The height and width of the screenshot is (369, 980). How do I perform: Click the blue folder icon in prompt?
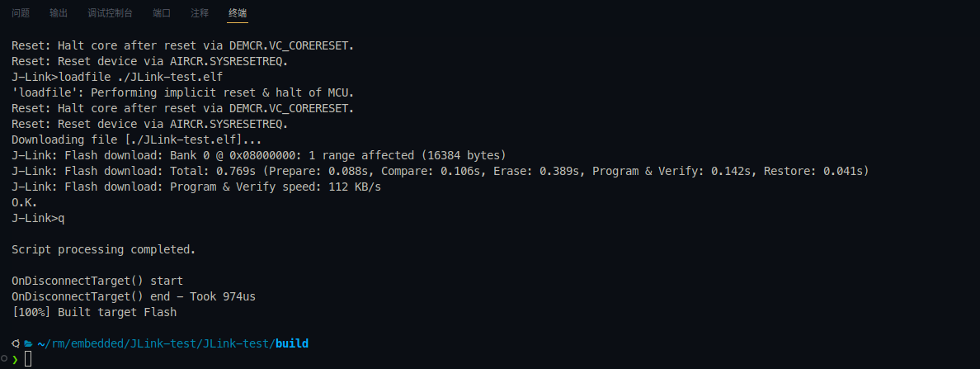click(27, 343)
